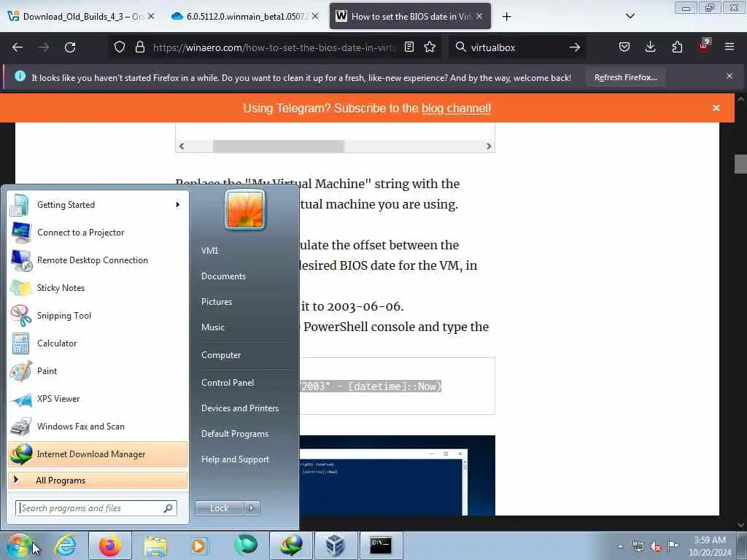Click the Lock button
Viewport: 747px width, 560px height.
219,508
